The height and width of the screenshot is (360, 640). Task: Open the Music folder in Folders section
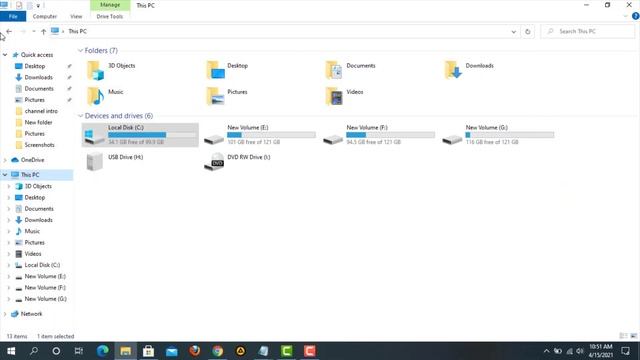95,96
